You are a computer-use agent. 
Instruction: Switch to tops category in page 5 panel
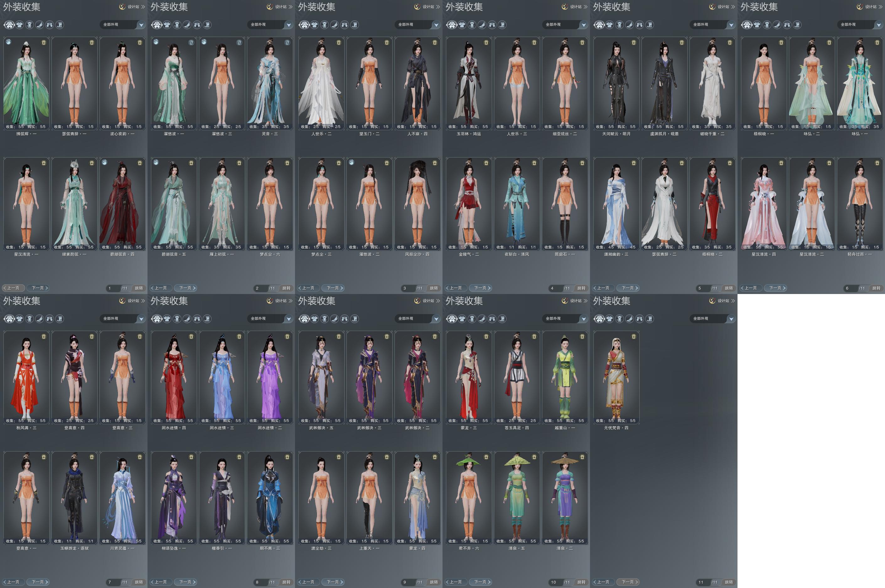click(x=609, y=25)
